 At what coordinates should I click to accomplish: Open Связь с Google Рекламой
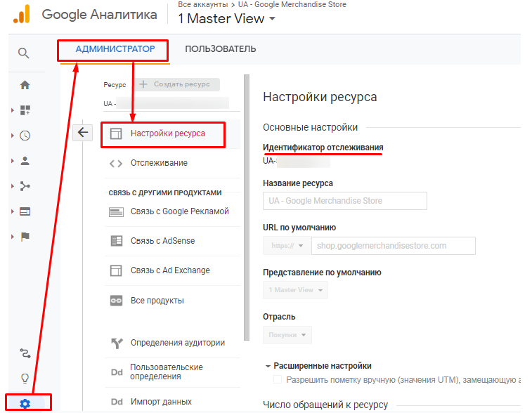click(x=172, y=211)
